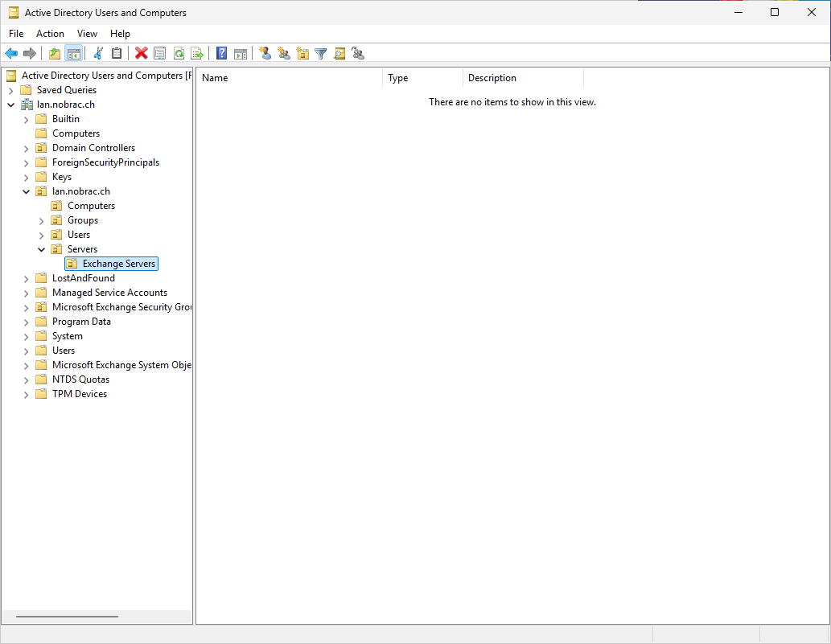Select the Keys container
The image size is (831, 644).
[62, 177]
